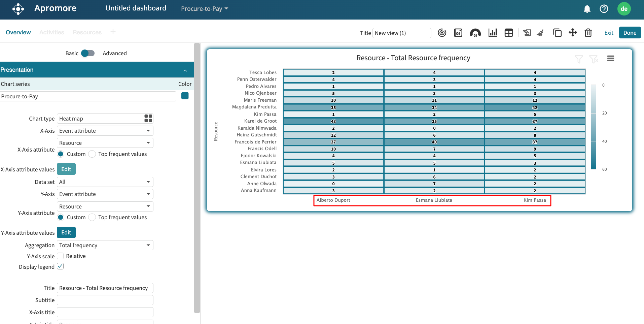Enable the Relative Y-Axis scale checkbox
Viewport: 644px width, 324px height.
[x=61, y=256]
